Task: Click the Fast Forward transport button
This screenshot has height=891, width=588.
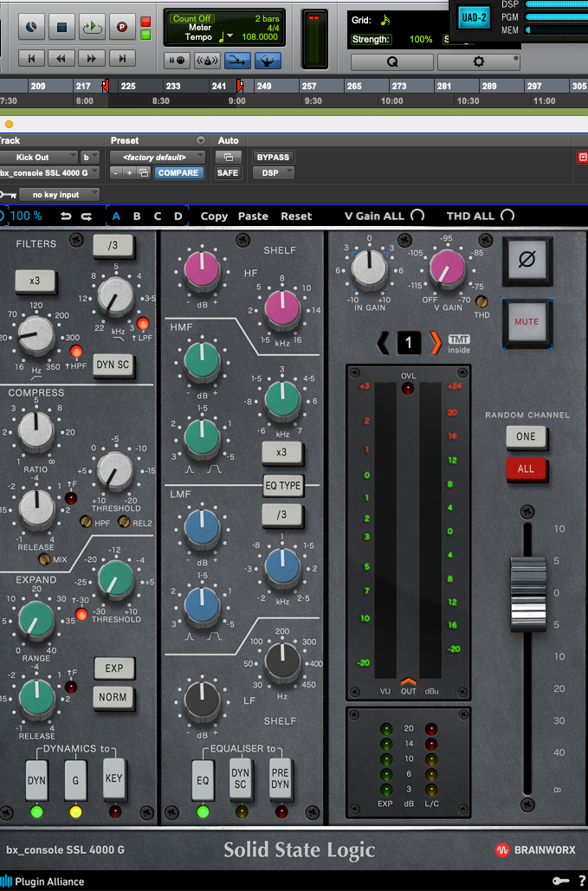Action: [x=92, y=58]
